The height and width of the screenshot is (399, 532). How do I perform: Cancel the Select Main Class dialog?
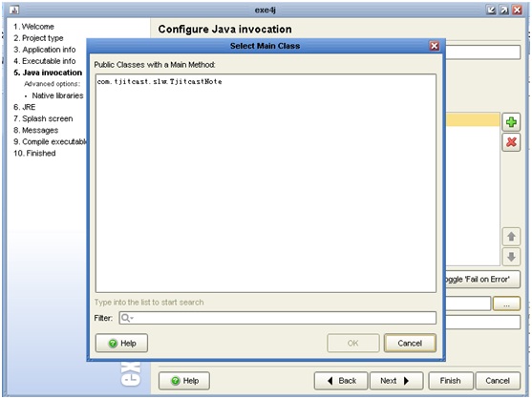pos(410,343)
